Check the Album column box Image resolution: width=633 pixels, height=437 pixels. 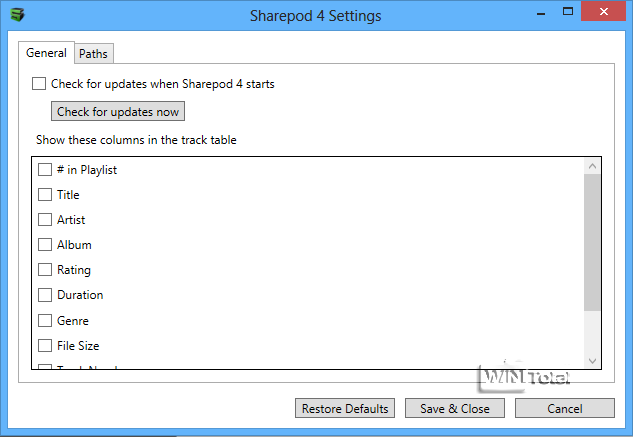coord(45,244)
